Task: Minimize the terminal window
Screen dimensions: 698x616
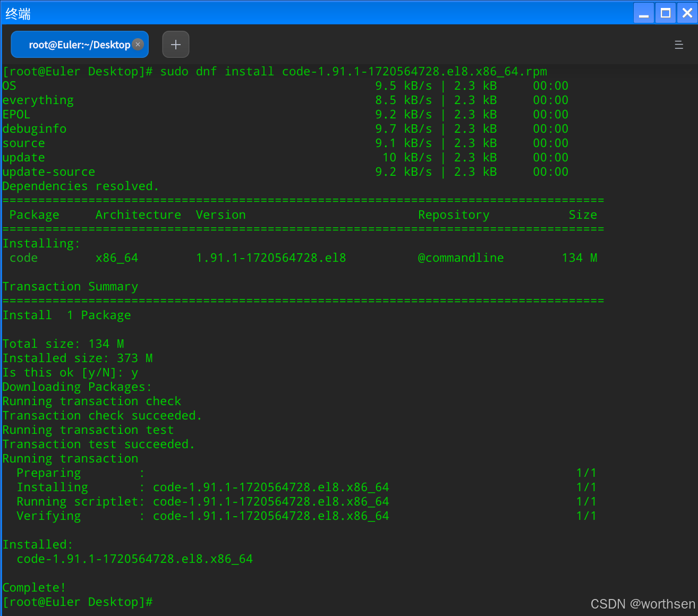Action: tap(643, 13)
